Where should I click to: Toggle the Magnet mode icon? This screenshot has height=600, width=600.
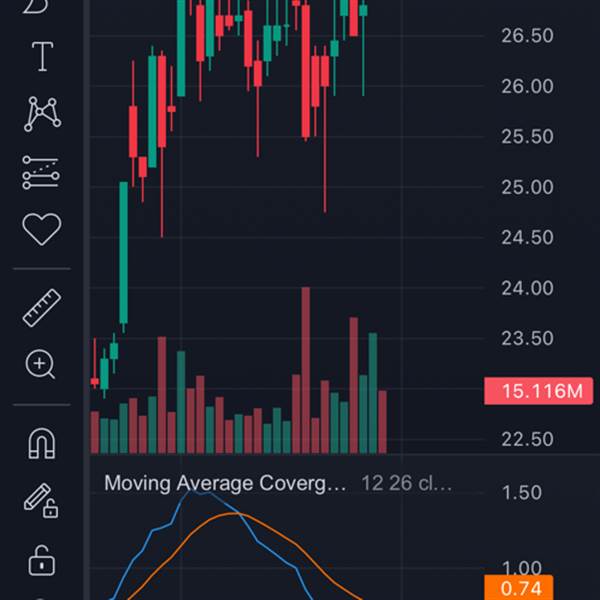click(x=42, y=443)
